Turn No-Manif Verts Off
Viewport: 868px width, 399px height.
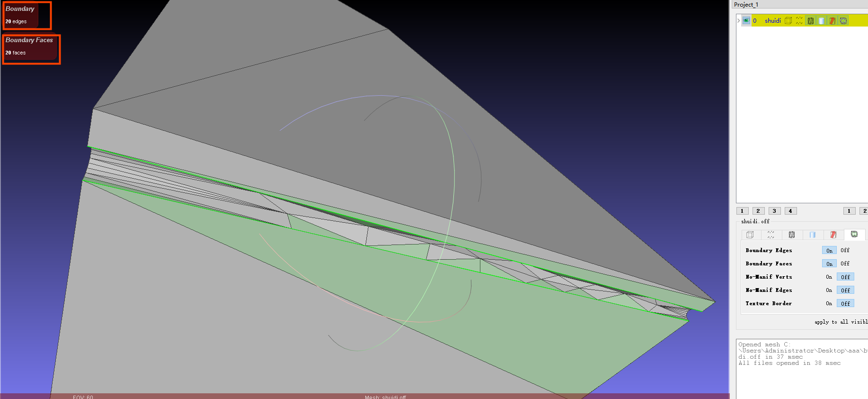pos(845,277)
